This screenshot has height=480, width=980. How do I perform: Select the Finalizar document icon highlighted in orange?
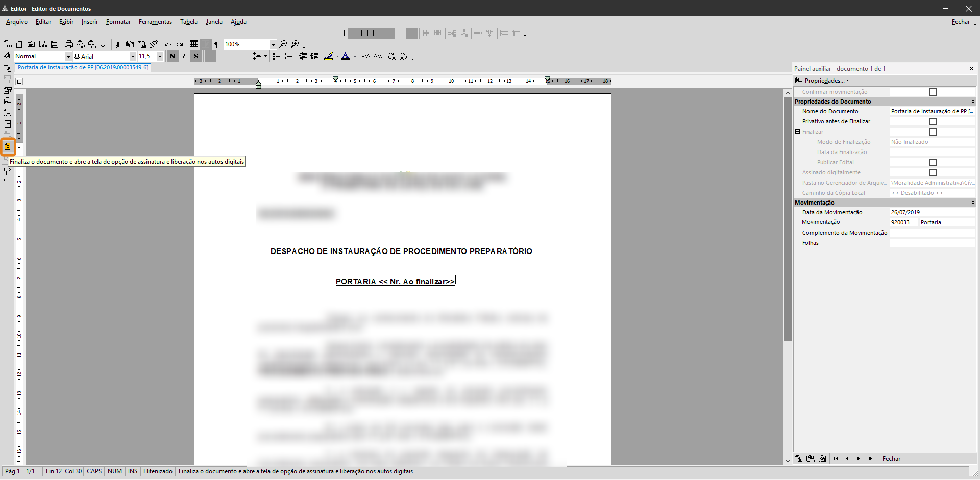pos(8,147)
